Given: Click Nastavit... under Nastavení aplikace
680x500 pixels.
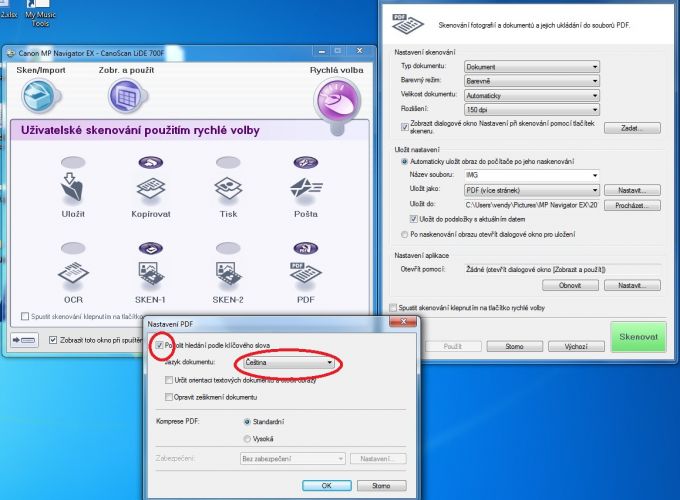Looking at the screenshot, I should click(x=632, y=285).
